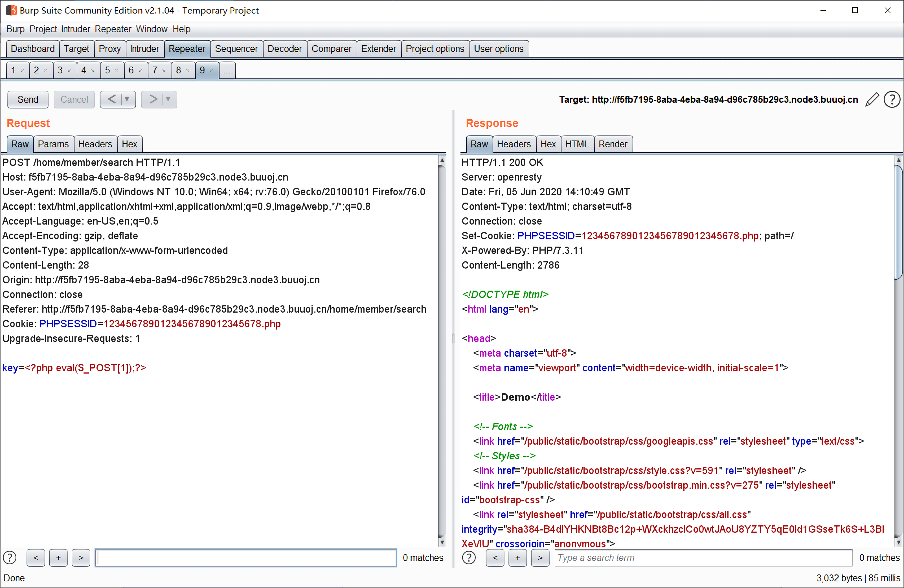
Task: Show response Hex view
Action: pyautogui.click(x=548, y=144)
